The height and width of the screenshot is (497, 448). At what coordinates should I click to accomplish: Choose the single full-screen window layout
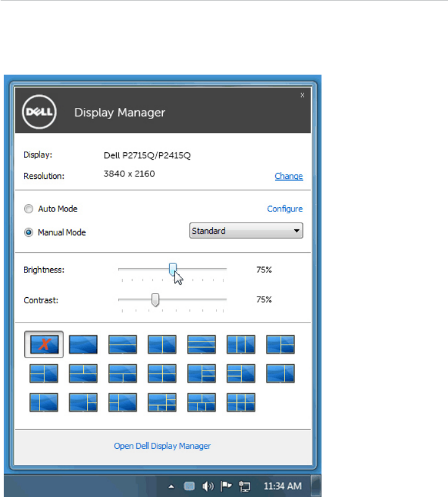[x=83, y=344]
